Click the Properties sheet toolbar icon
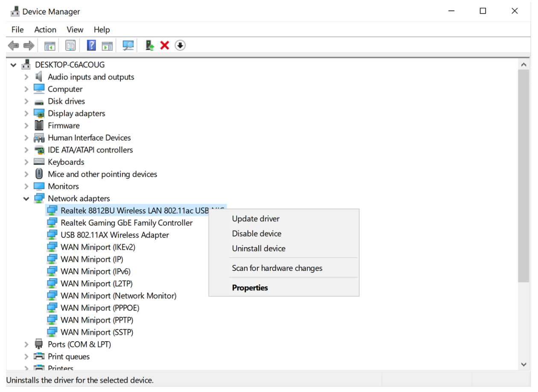This screenshot has width=538, height=392. [x=70, y=45]
